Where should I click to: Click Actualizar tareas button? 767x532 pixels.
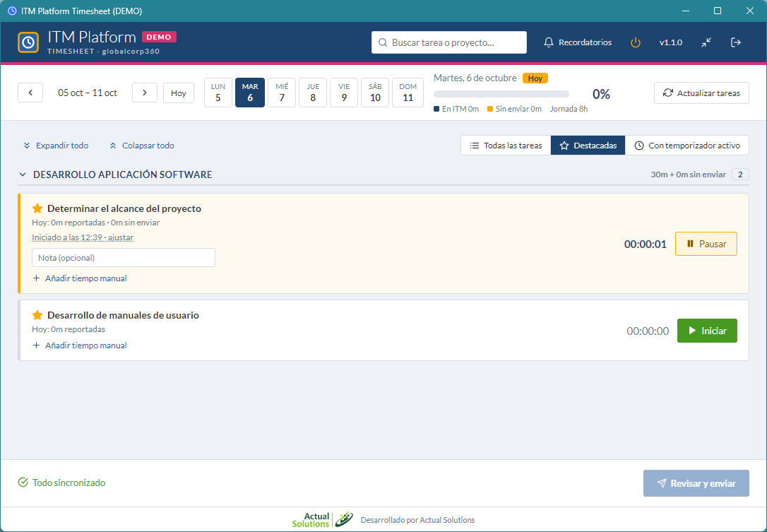701,93
